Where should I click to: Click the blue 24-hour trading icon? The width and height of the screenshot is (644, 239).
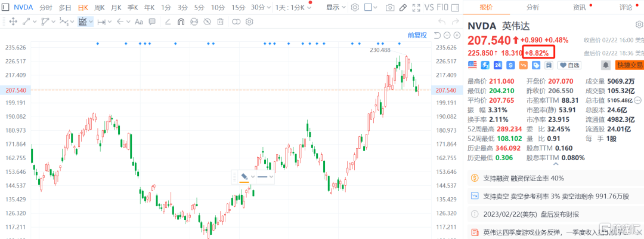pyautogui.click(x=498, y=65)
